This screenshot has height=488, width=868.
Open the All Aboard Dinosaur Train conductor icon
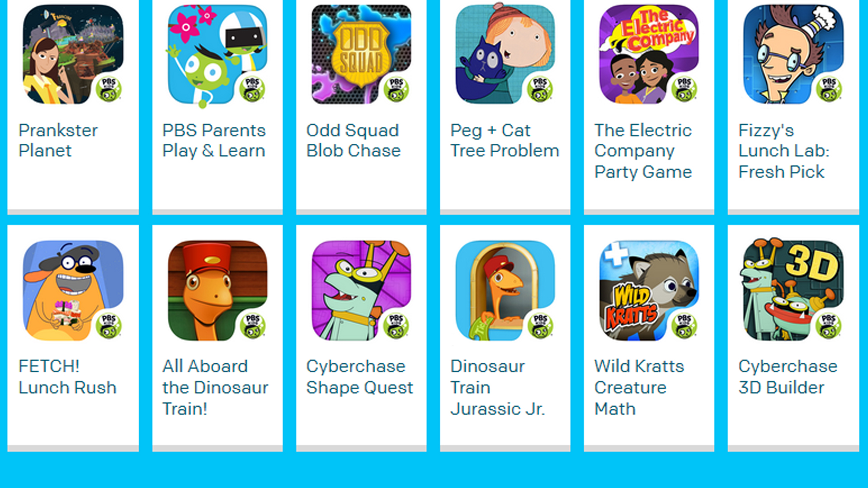tap(217, 290)
